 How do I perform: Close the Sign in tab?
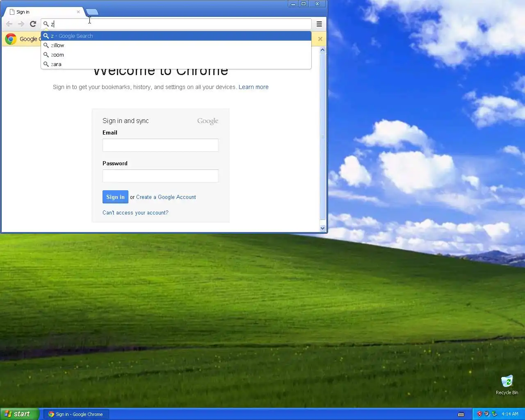coord(78,12)
